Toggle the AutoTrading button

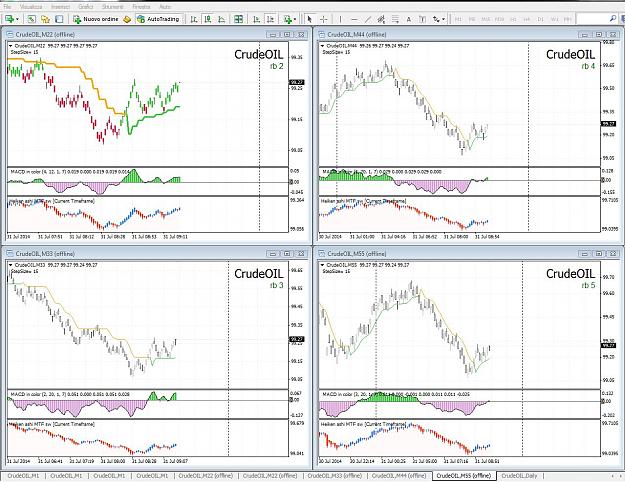159,19
